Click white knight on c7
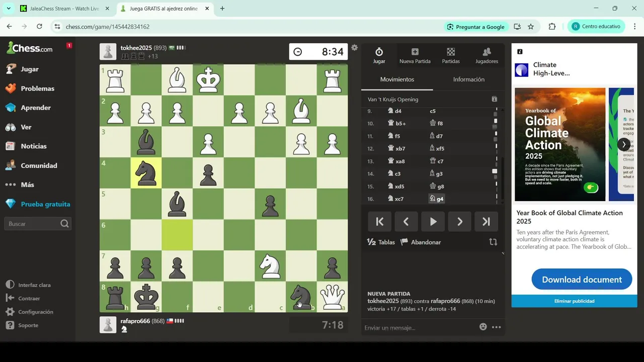The width and height of the screenshot is (644, 362). [270, 266]
